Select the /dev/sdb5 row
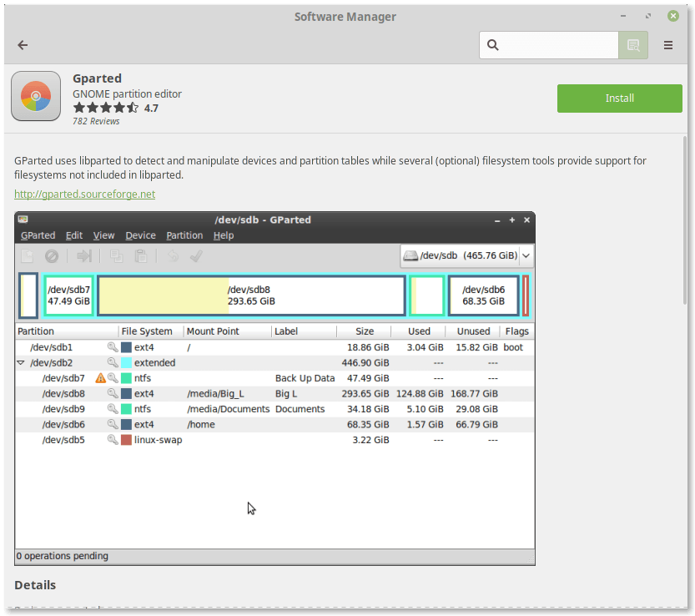 (274, 440)
